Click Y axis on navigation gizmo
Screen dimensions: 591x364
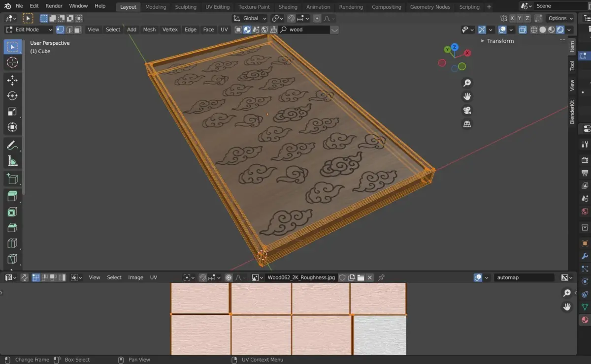tap(447, 49)
